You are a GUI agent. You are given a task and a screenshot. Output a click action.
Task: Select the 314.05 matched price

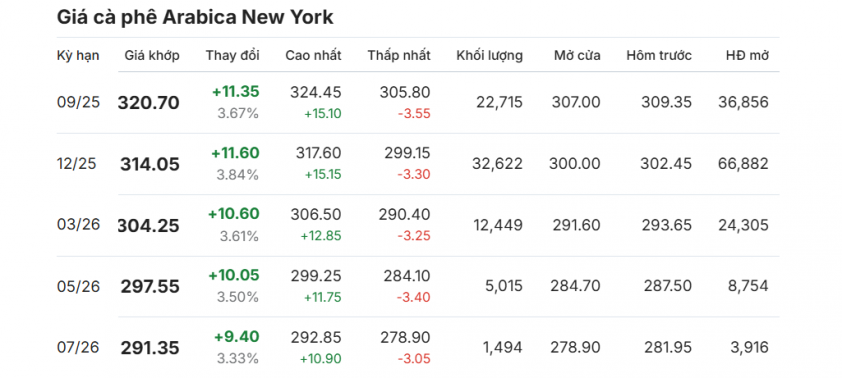[x=150, y=164]
